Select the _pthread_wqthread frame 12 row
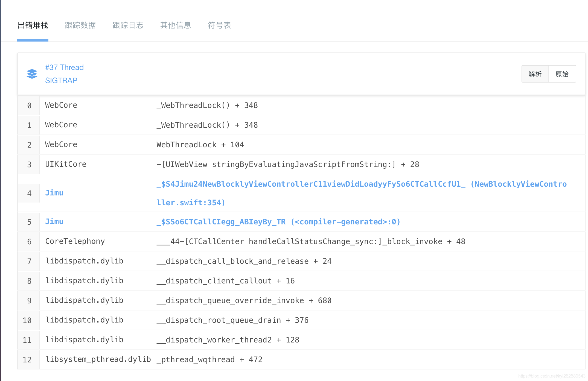This screenshot has width=588, height=381. 209,360
